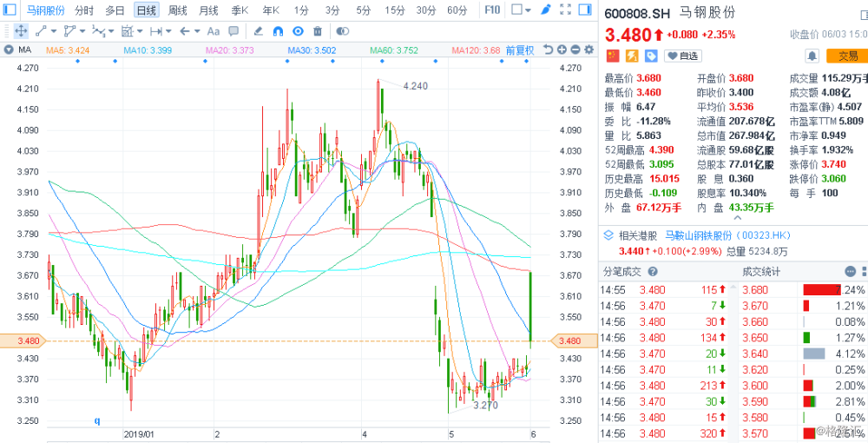Expand the shape tool options arrow
This screenshot has width=868, height=443.
point(82,31)
